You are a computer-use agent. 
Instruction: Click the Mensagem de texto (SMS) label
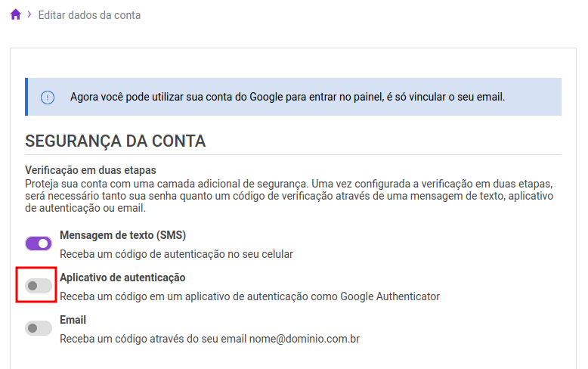point(122,235)
